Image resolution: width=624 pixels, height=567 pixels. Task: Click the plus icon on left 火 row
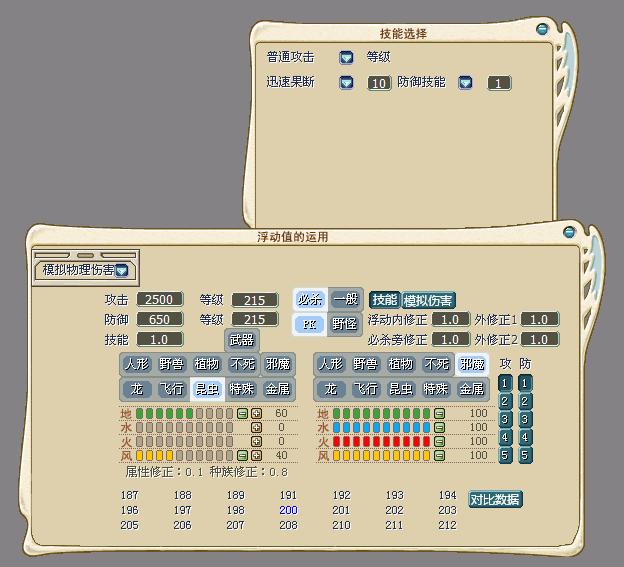(256, 441)
